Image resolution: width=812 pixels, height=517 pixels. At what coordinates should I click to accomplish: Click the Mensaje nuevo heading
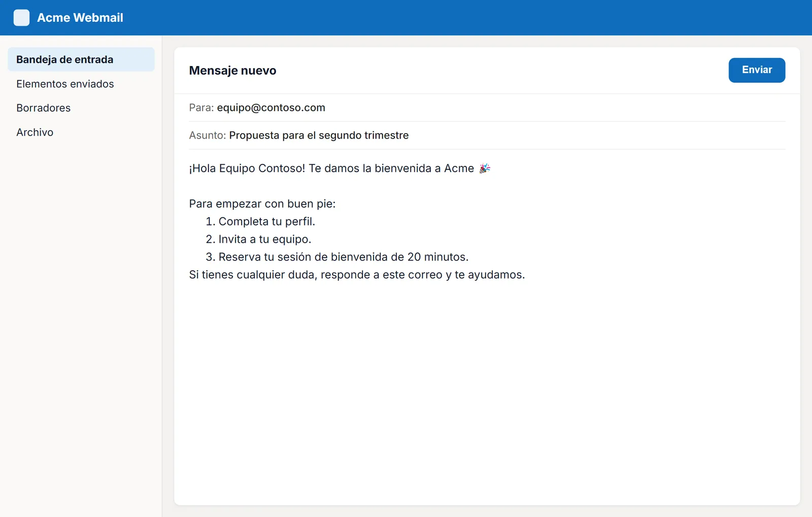click(232, 71)
